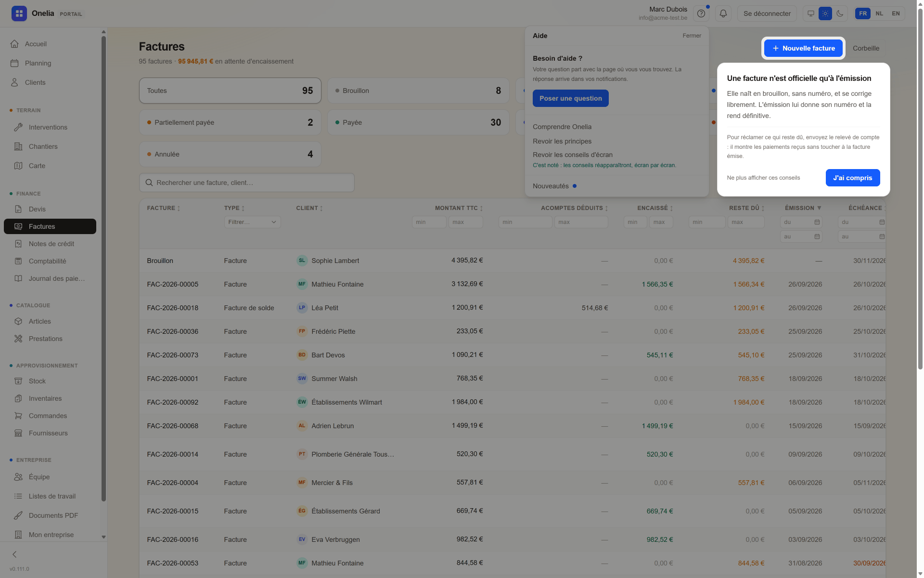Open Chantiers in sidebar

click(x=50, y=146)
